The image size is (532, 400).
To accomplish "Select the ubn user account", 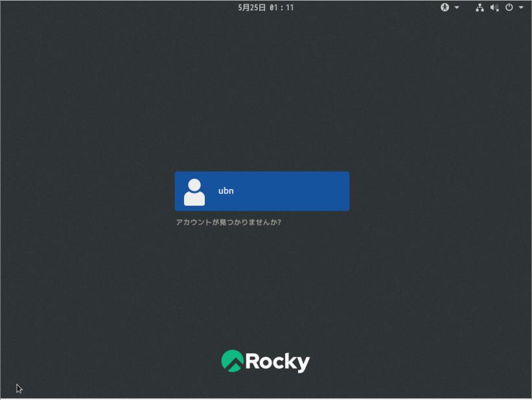I will (x=262, y=191).
